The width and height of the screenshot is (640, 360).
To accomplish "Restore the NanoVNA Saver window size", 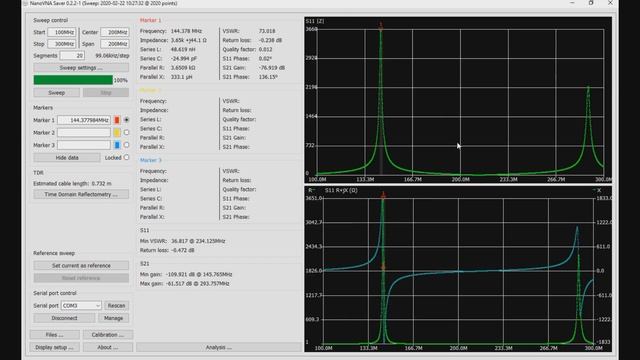I will coord(591,3).
